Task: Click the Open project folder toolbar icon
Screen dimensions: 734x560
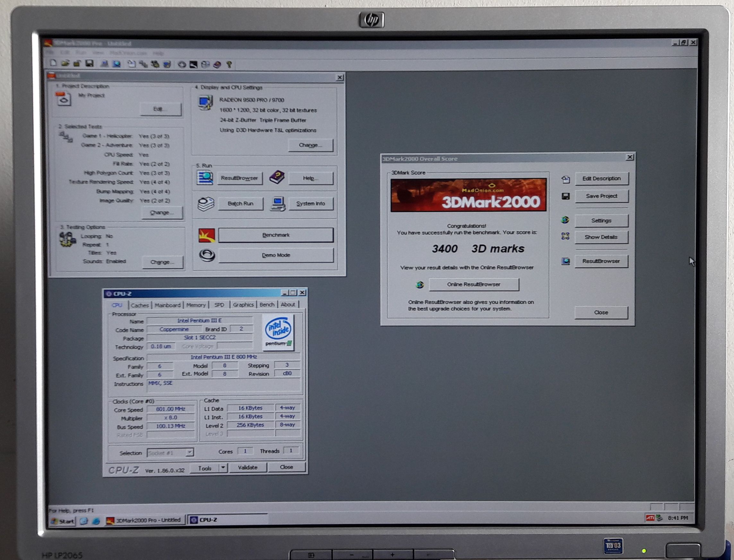Action: [x=65, y=63]
